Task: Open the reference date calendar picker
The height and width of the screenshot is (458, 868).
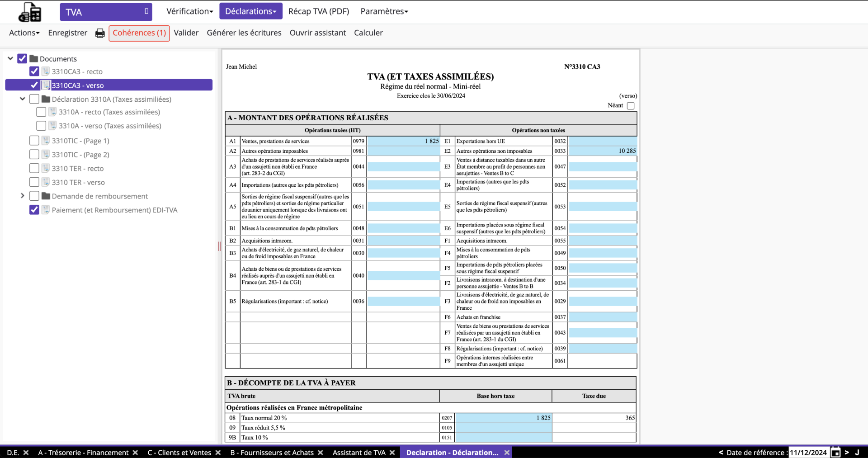Action: (x=835, y=452)
